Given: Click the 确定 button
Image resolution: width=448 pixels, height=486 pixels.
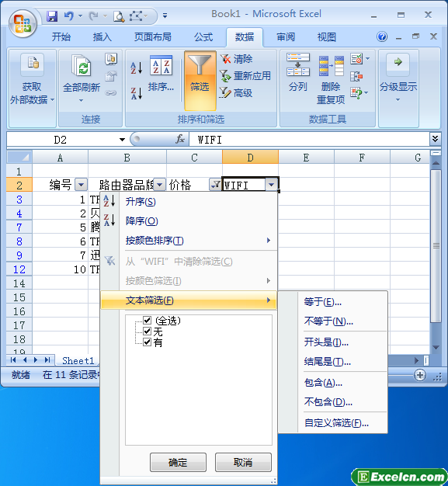Looking at the screenshot, I should (x=178, y=462).
